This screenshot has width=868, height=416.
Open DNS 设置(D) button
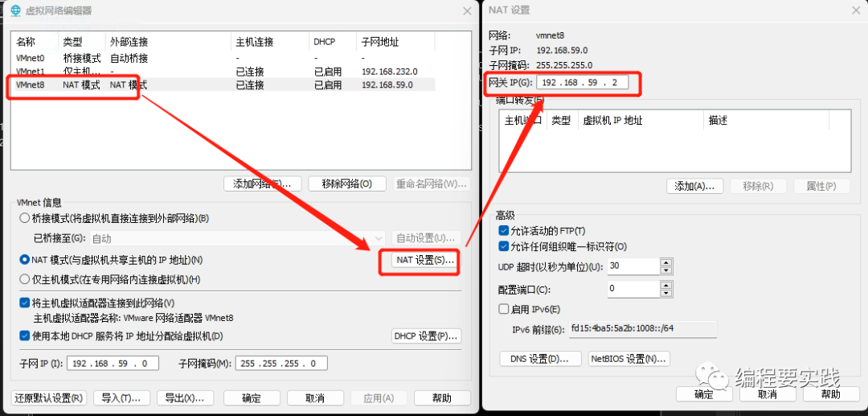(x=540, y=358)
